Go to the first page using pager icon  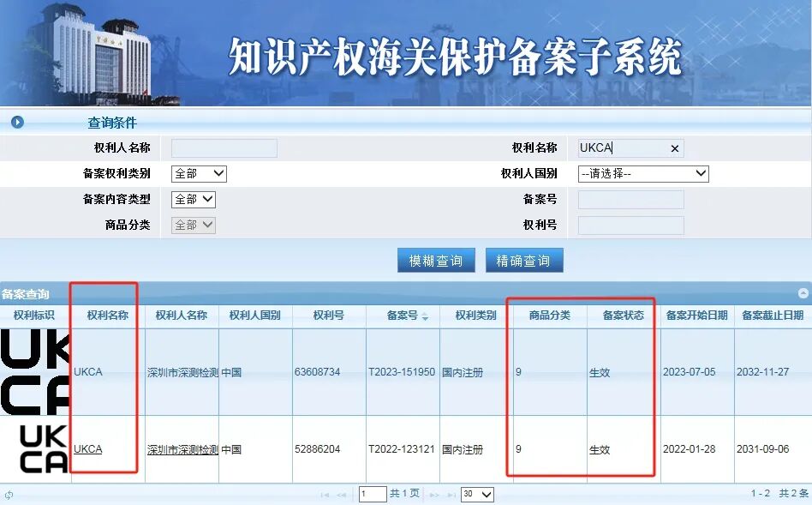[325, 495]
